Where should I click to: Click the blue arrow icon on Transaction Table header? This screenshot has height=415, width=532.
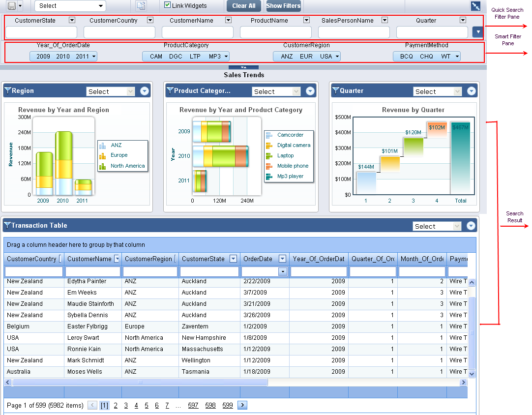coord(471,225)
